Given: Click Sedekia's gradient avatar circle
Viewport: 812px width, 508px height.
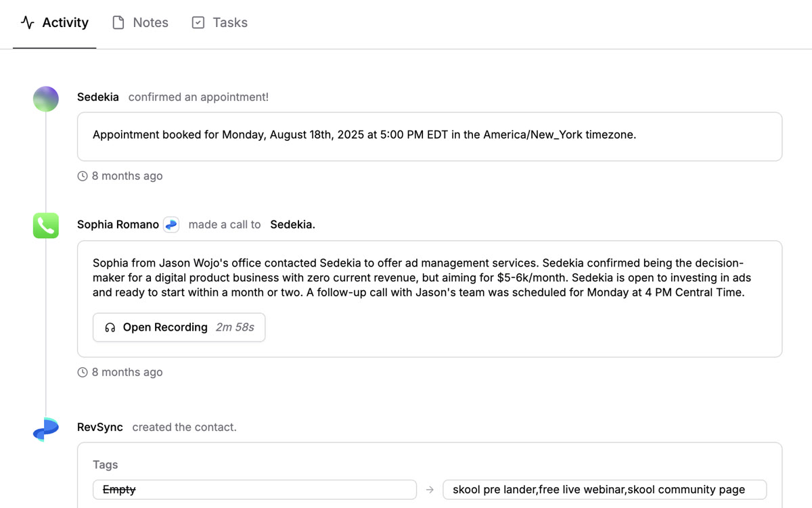Looking at the screenshot, I should click(45, 99).
